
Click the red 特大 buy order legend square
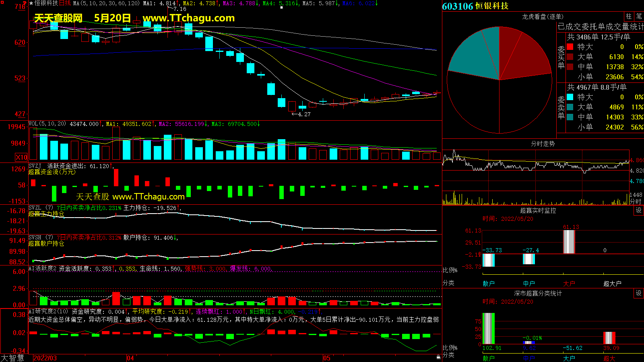coord(570,47)
